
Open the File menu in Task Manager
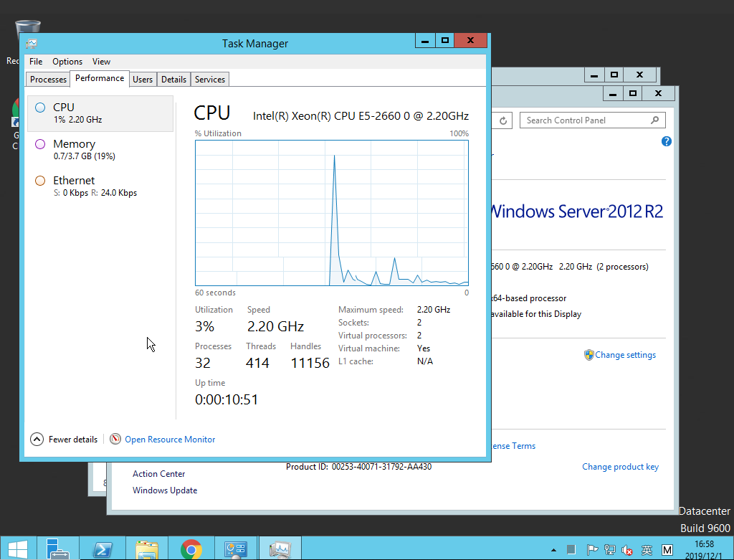tap(36, 62)
